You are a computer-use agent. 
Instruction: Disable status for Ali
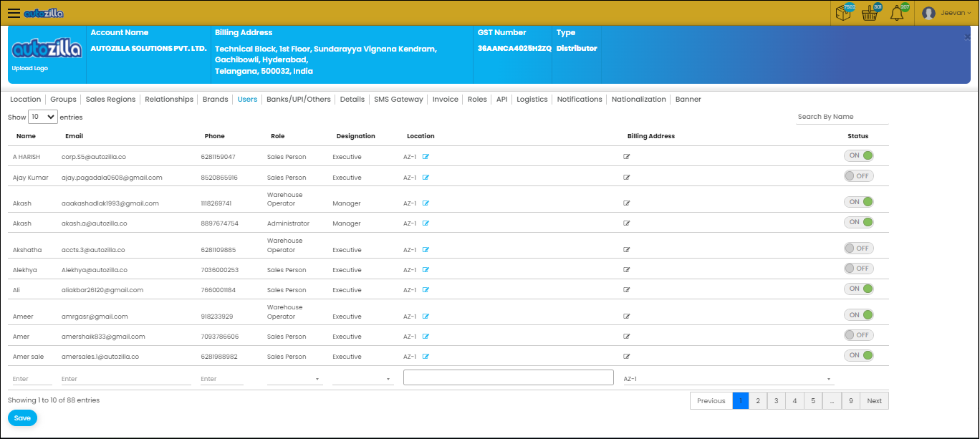pos(859,289)
